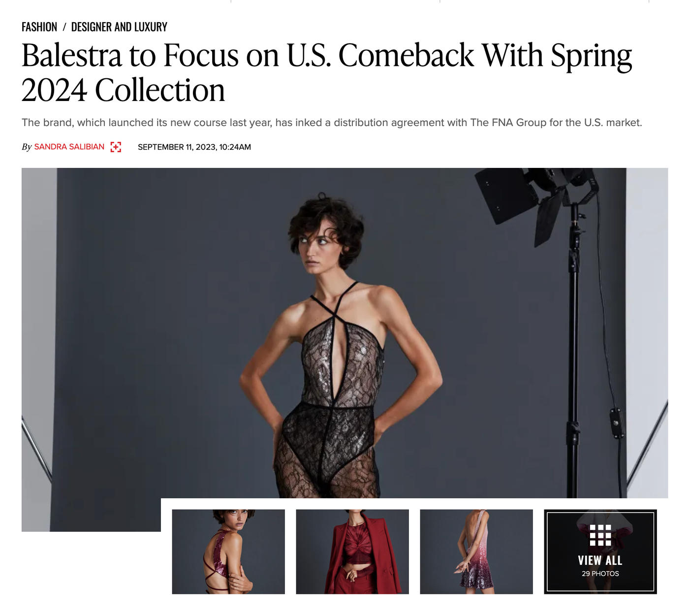This screenshot has height=616, width=689.
Task: Click the slash separator in breadcrumb
Action: coord(64,27)
